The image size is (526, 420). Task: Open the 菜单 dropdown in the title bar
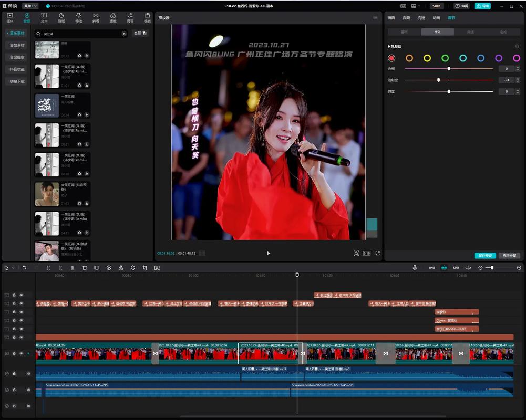[30, 6]
